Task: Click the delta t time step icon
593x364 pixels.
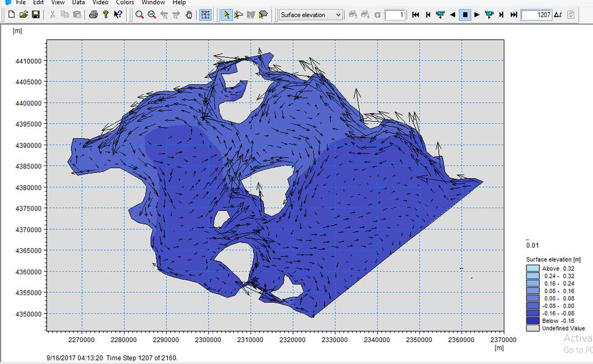Action: click(x=558, y=14)
